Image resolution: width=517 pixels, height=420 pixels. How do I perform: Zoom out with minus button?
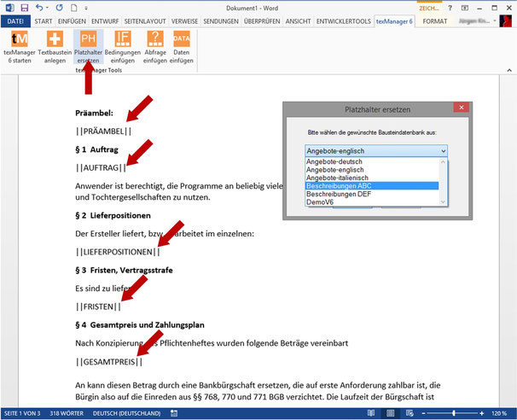(424, 413)
